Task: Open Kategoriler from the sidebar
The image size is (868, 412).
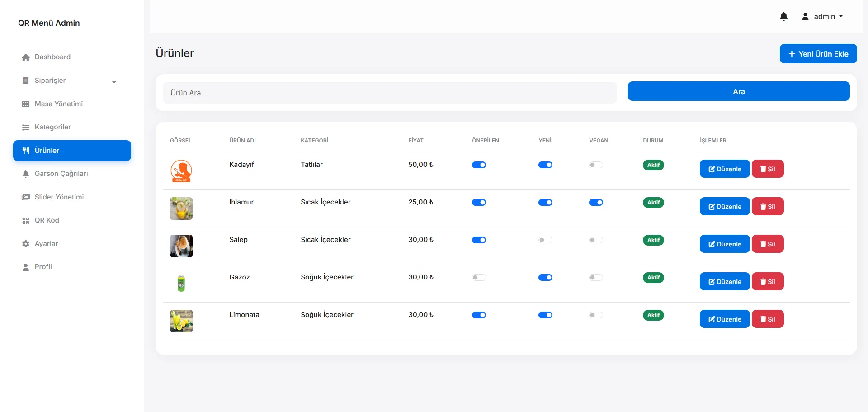Action: pos(52,127)
